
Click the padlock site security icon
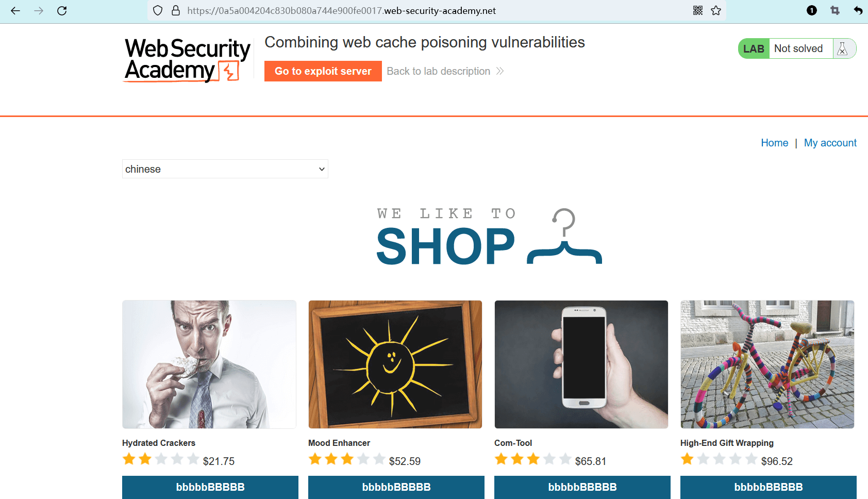(176, 11)
